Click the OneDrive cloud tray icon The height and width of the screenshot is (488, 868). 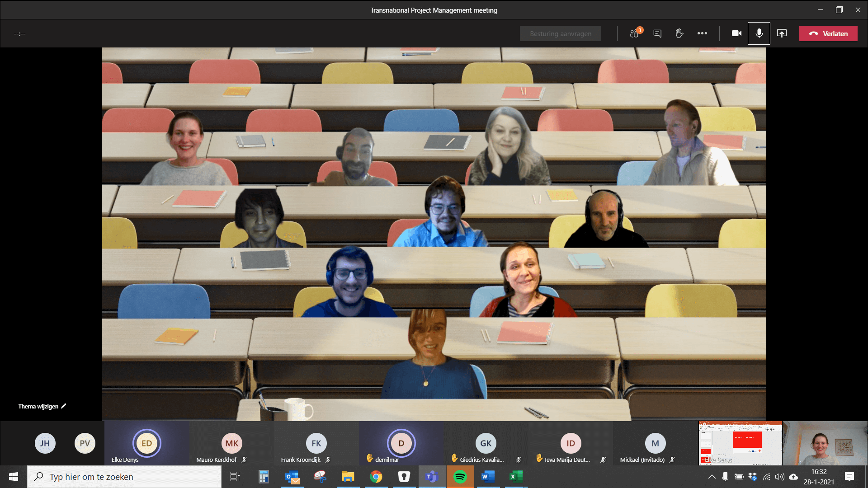point(793,477)
